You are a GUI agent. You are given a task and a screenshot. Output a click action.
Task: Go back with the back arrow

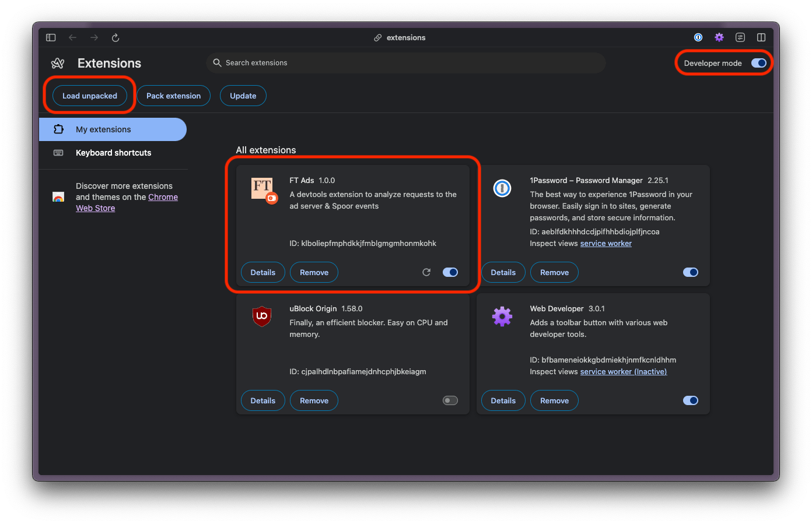(72, 37)
